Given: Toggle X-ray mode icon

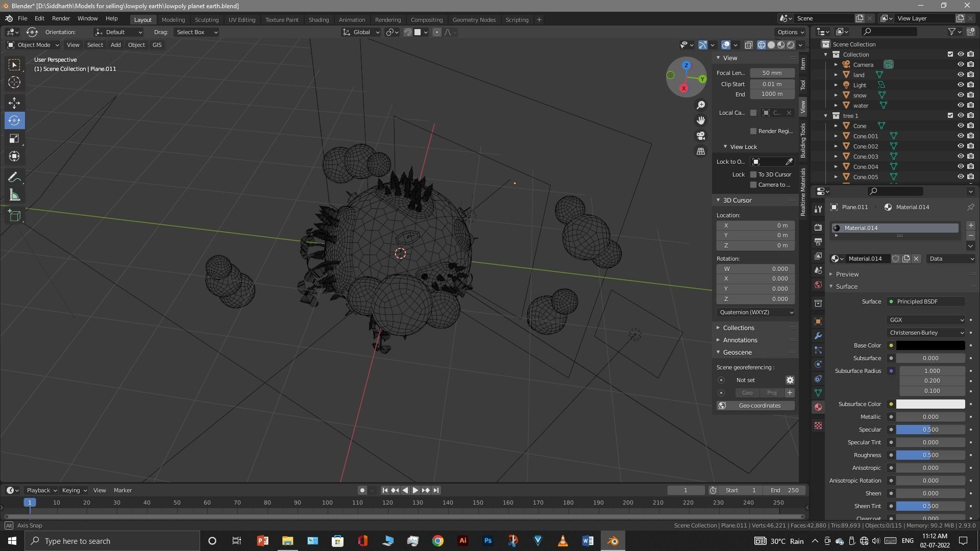Looking at the screenshot, I should pyautogui.click(x=748, y=45).
